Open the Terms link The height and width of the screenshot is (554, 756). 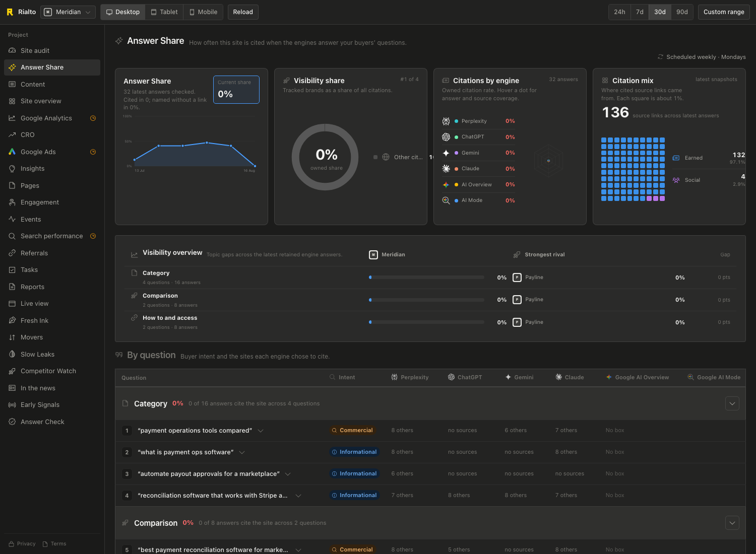54,544
